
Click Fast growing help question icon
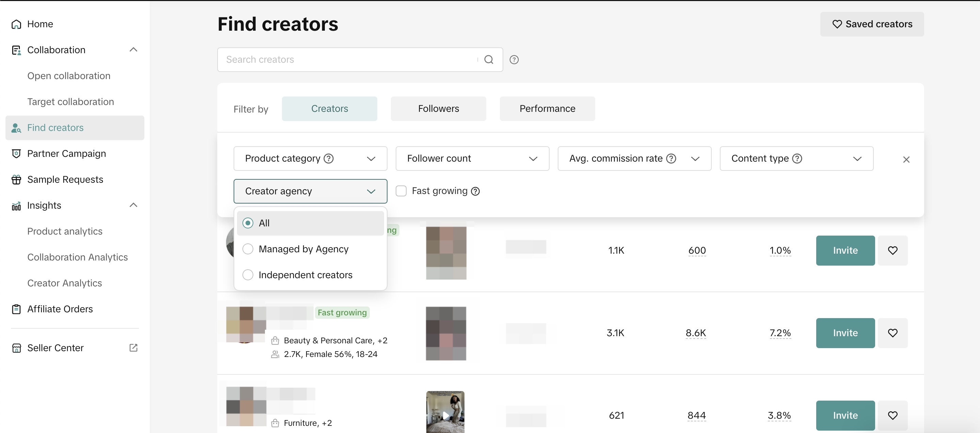[475, 191]
